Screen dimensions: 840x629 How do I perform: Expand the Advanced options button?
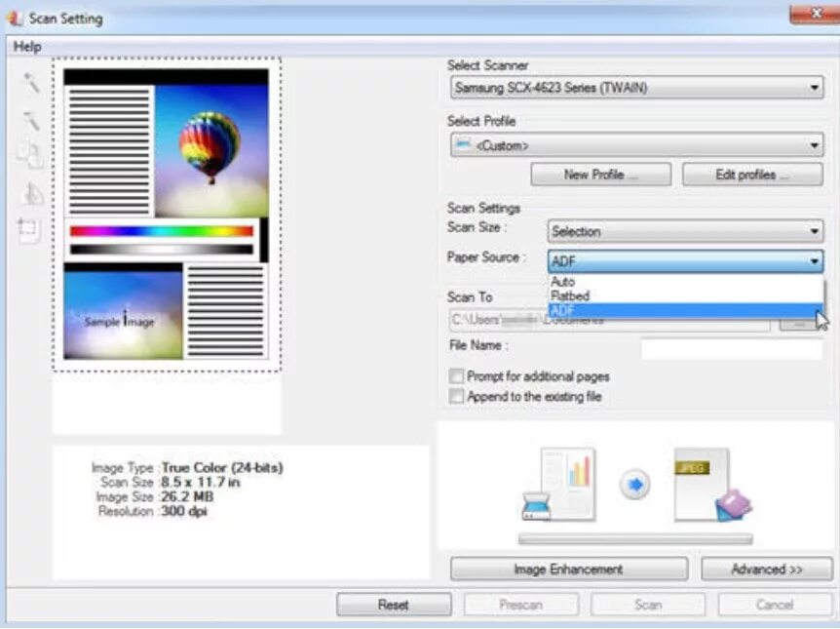click(x=767, y=569)
